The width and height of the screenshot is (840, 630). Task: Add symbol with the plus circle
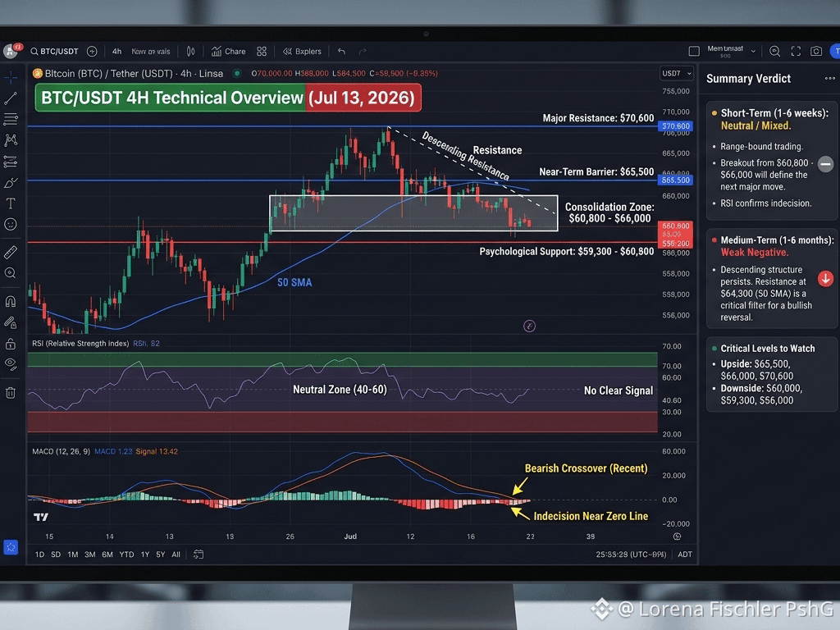92,52
